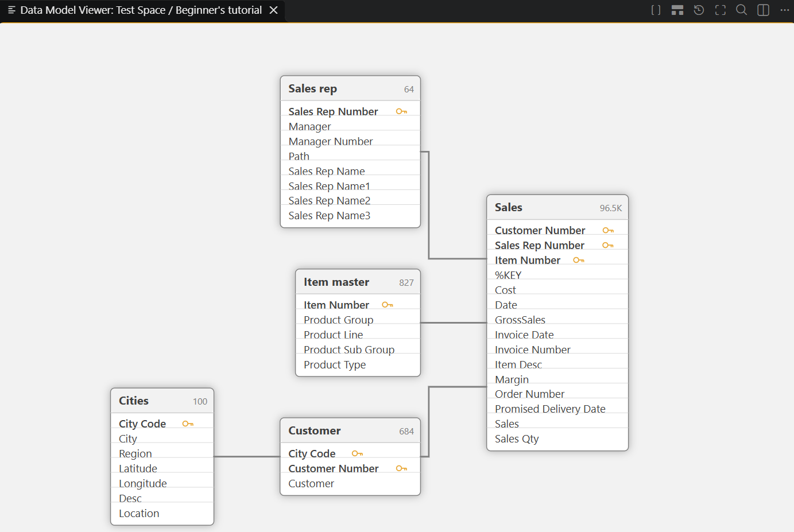Click the Manager Number field
This screenshot has height=532, width=794.
350,141
